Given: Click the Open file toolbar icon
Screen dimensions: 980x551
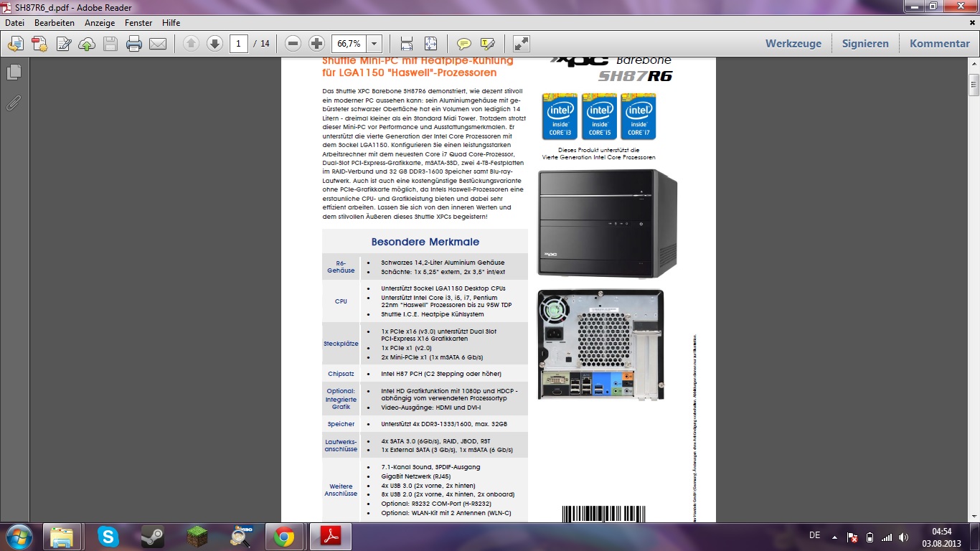Looking at the screenshot, I should [x=15, y=44].
